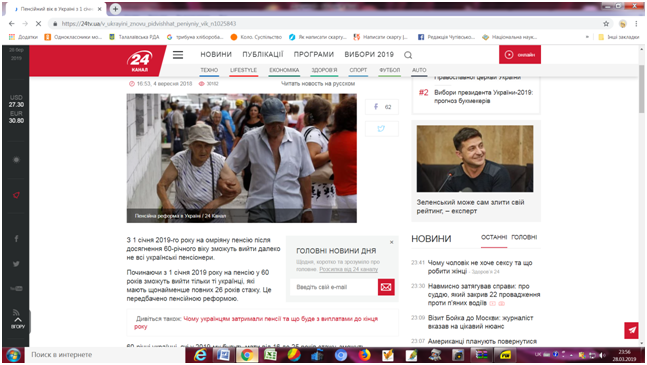Click the pensioners article main photo
This screenshot has height=365, width=647.
tap(241, 158)
